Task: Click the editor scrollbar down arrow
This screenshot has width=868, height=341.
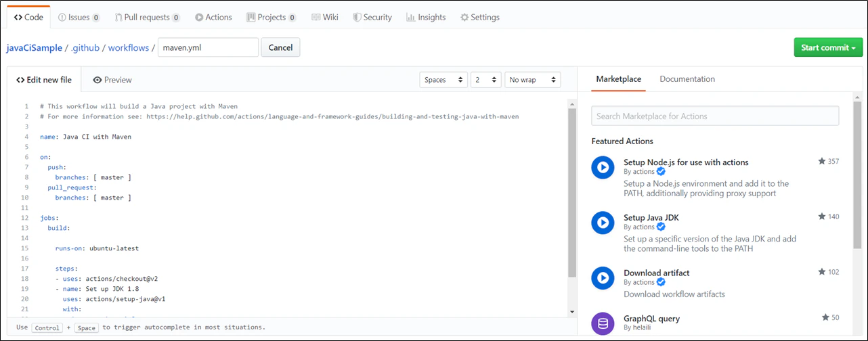Action: (x=571, y=311)
